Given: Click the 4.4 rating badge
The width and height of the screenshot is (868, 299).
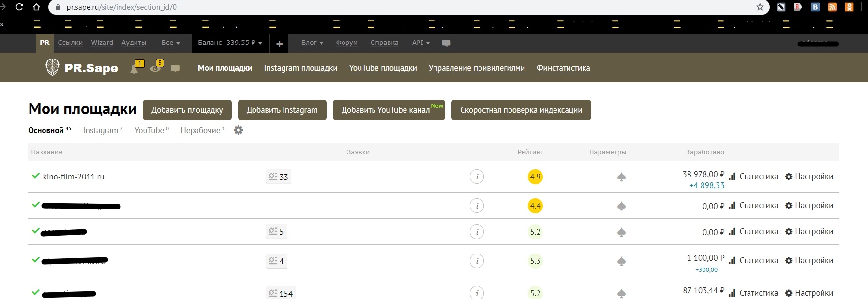Looking at the screenshot, I should pos(535,206).
